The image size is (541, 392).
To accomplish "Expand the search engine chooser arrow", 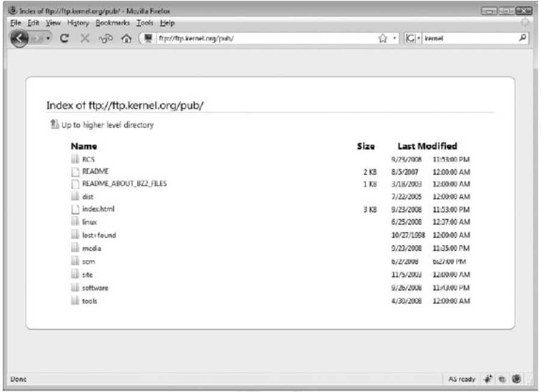I will point(419,38).
